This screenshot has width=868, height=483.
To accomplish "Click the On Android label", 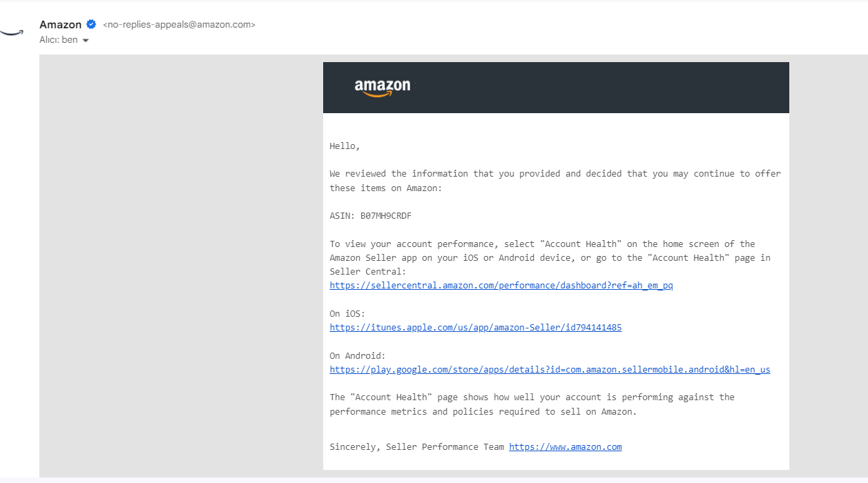I will coord(358,355).
